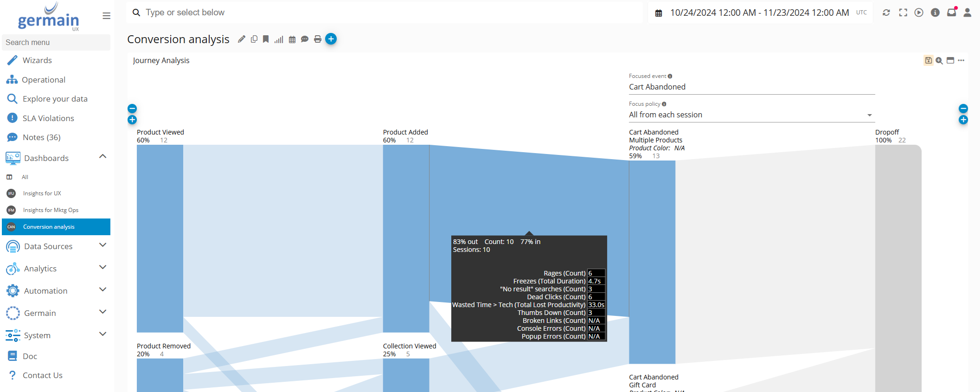Click the blue plus button next to the title
The image size is (980, 392).
[331, 39]
